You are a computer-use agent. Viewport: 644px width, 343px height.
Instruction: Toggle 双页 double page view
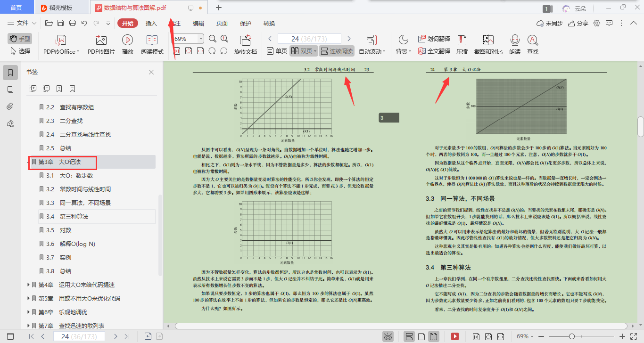point(303,51)
